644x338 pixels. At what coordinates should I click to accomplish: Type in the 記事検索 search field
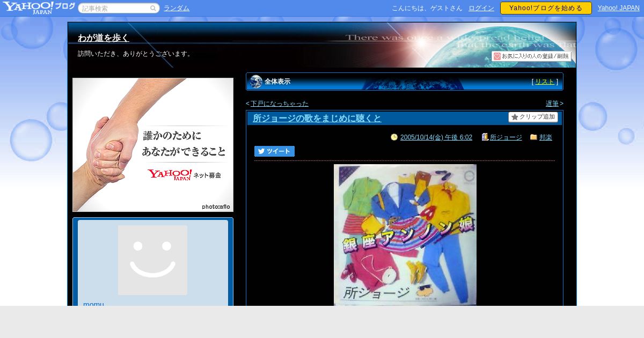tap(115, 8)
